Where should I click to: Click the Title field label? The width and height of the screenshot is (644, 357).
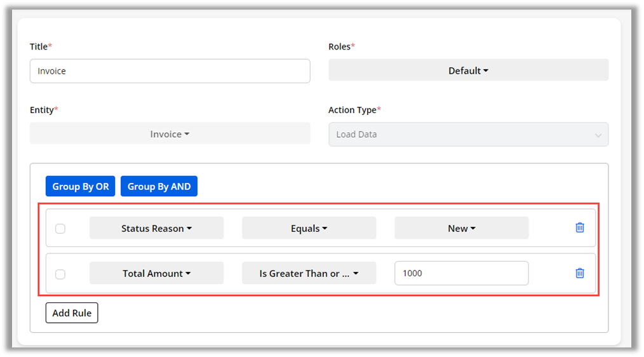pyautogui.click(x=39, y=46)
